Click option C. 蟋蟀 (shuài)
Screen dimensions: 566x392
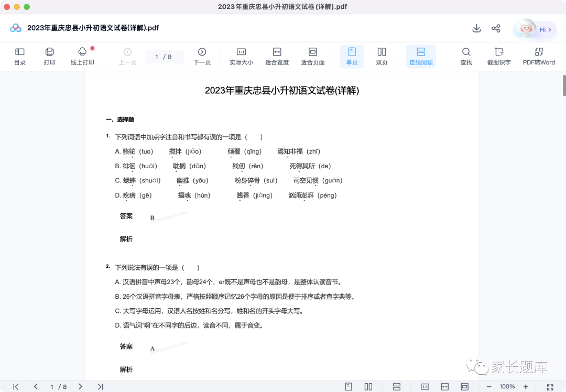point(137,180)
